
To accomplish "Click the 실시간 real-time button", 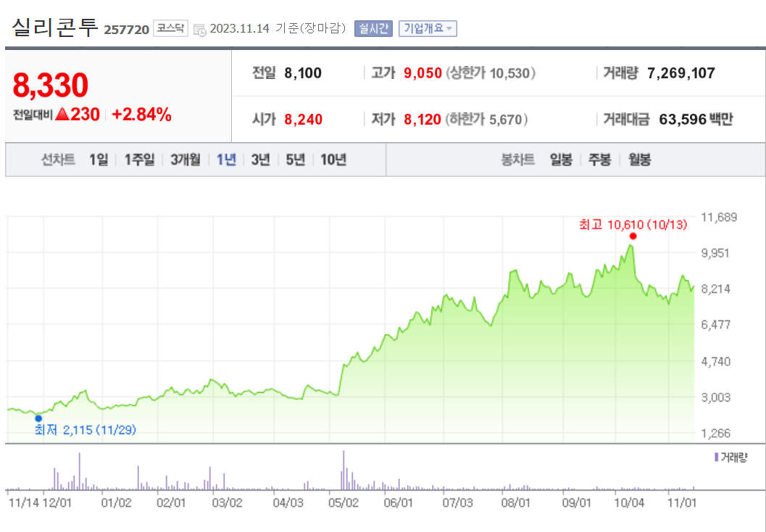I will click(x=373, y=28).
